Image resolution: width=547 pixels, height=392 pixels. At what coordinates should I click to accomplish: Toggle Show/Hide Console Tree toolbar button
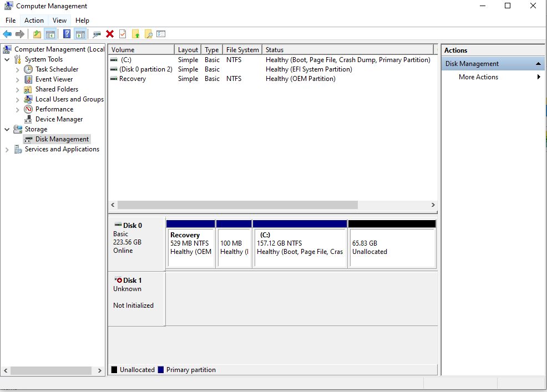coord(50,34)
